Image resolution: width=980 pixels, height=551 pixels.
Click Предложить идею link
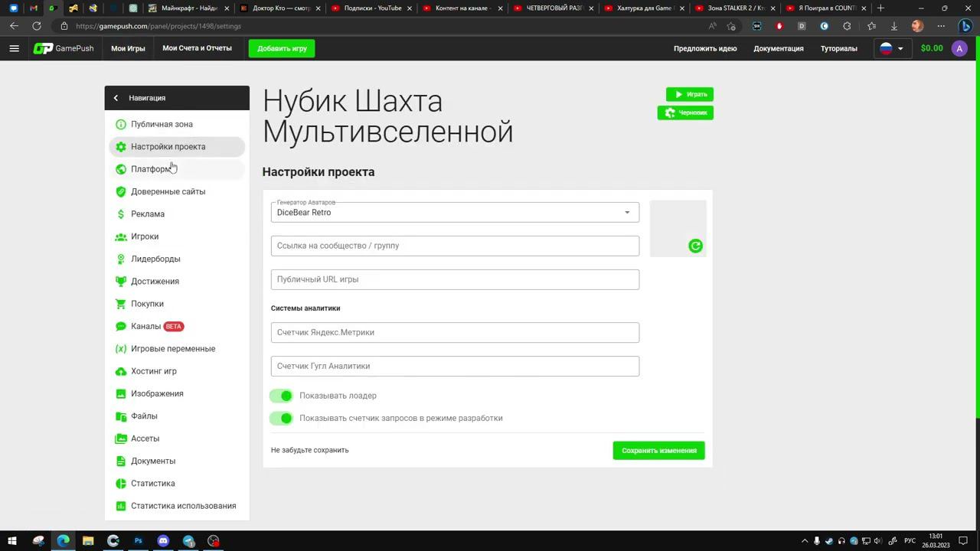tap(705, 48)
